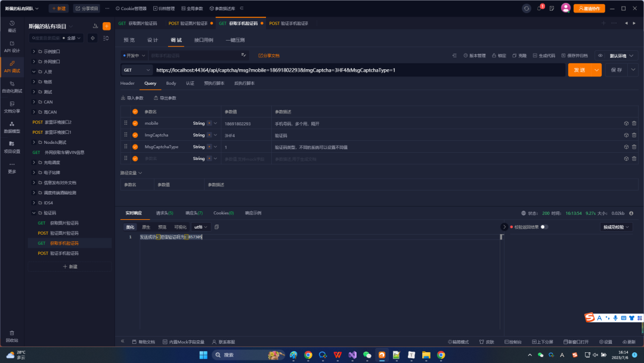Switch to the 设计 tab
Image resolution: width=644 pixels, height=363 pixels.
tap(153, 40)
